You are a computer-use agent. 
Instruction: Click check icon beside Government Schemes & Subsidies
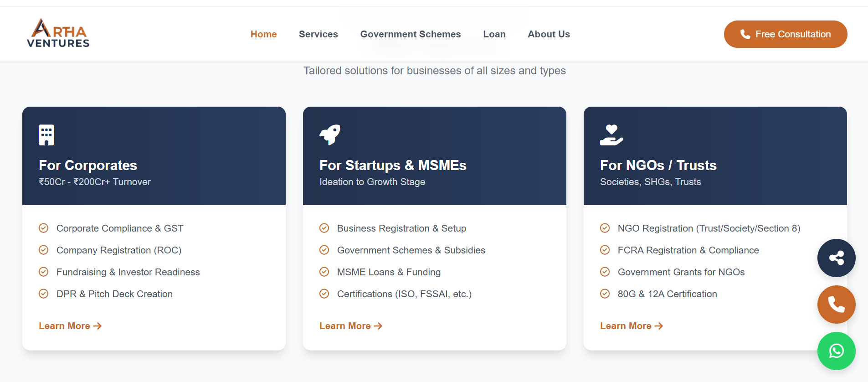(x=324, y=250)
